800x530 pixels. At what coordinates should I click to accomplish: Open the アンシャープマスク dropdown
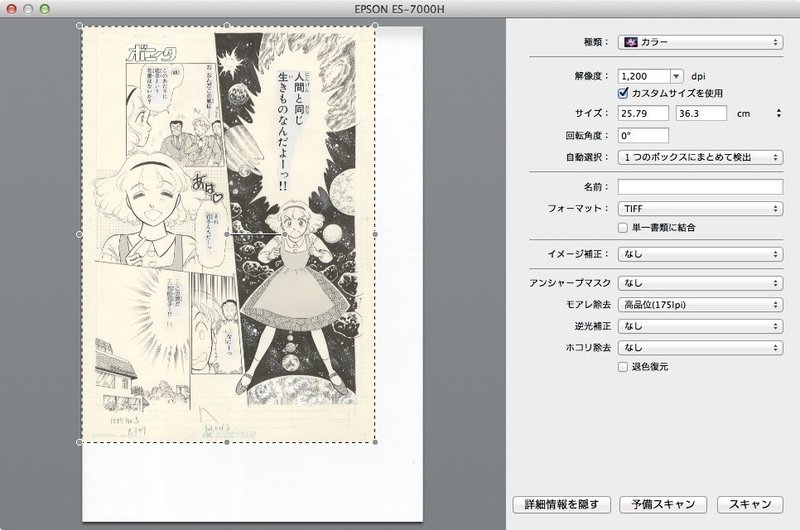700,283
